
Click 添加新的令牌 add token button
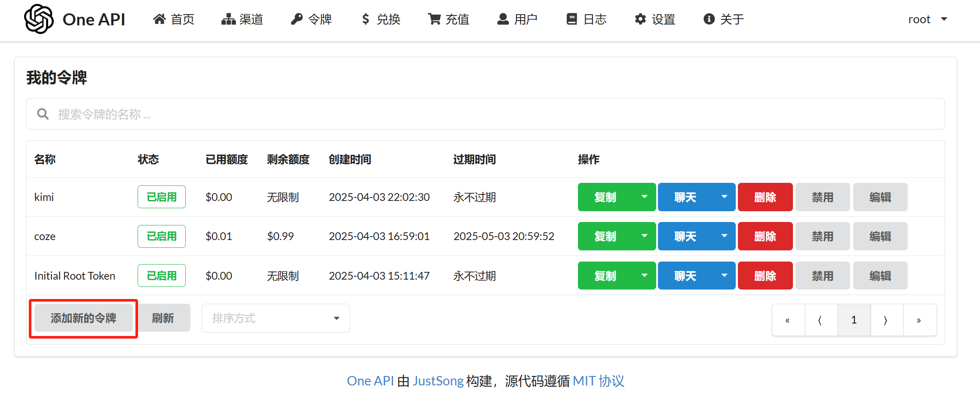83,318
